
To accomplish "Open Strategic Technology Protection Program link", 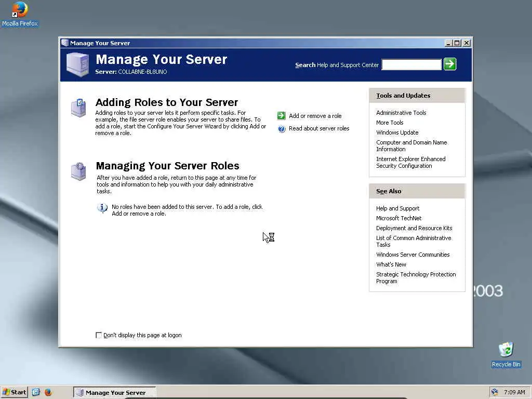I will coord(416,277).
